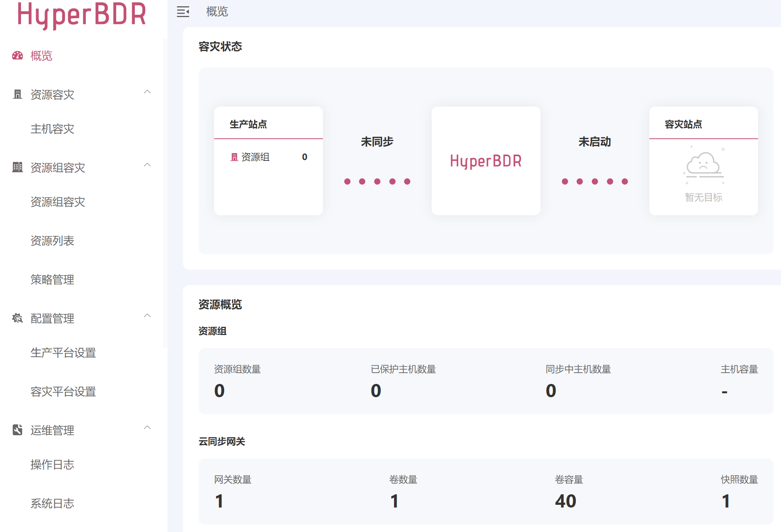
Task: Click the 暂无目标 placeholder text
Action: (x=704, y=197)
